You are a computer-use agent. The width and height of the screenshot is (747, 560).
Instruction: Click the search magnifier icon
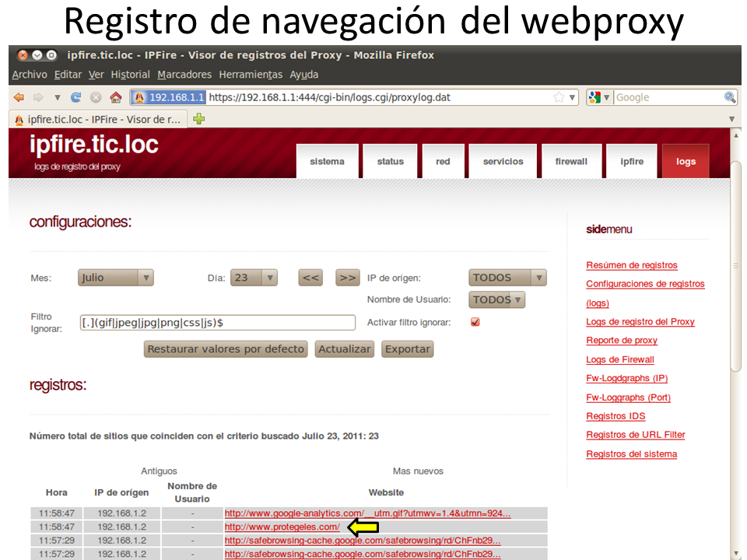729,97
